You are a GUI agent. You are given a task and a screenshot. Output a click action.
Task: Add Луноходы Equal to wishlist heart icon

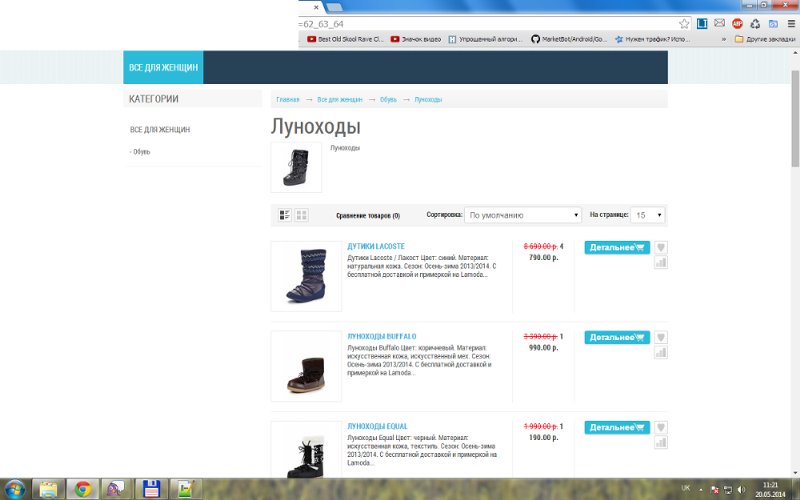coord(661,428)
